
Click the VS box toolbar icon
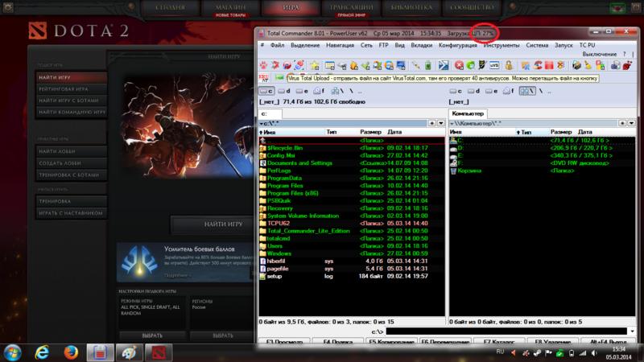[x=494, y=65]
